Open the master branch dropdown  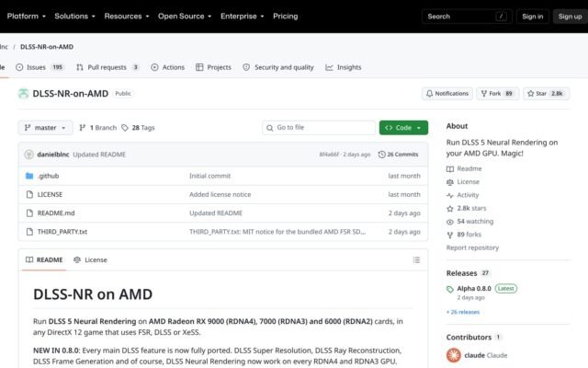(45, 128)
